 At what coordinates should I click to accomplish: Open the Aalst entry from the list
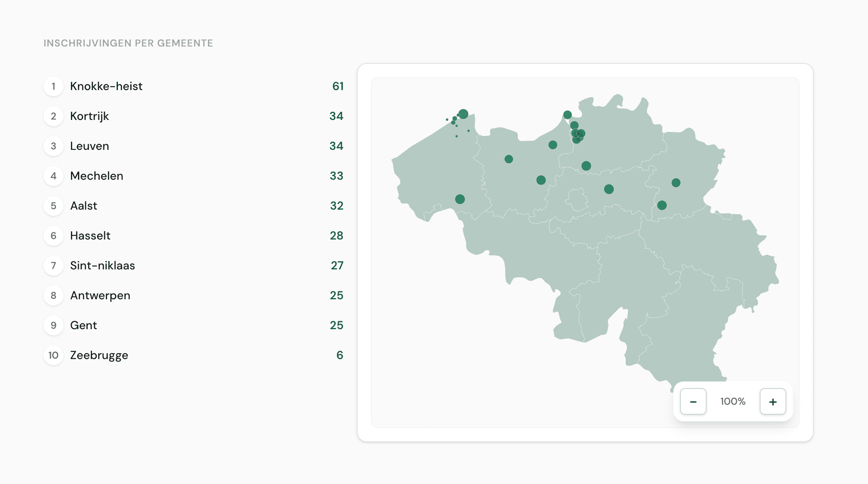tap(84, 205)
